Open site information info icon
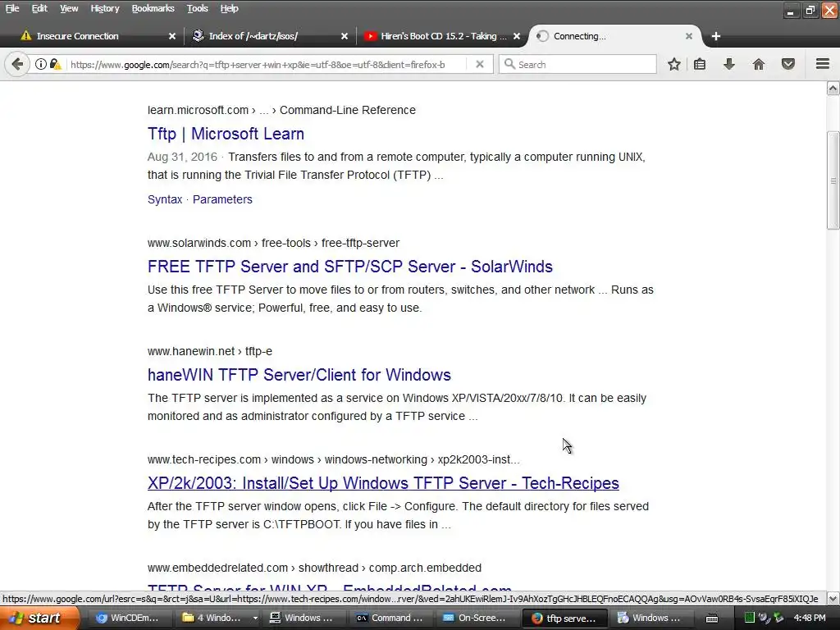 [x=41, y=64]
